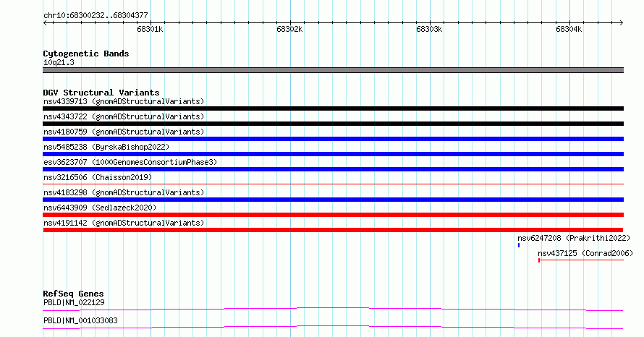Select the gray 10q21.3 cytoband bar
Viewport: 644px width, 337px height.
(333, 71)
